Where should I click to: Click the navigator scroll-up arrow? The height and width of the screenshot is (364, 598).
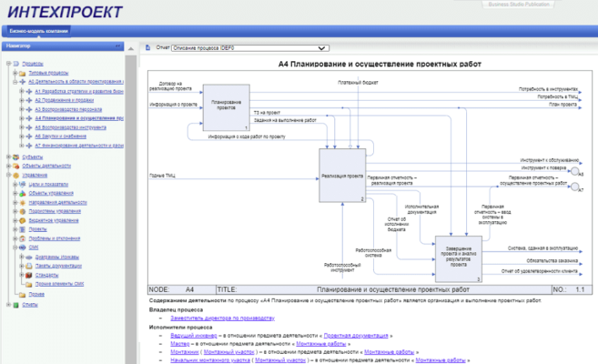click(x=131, y=49)
